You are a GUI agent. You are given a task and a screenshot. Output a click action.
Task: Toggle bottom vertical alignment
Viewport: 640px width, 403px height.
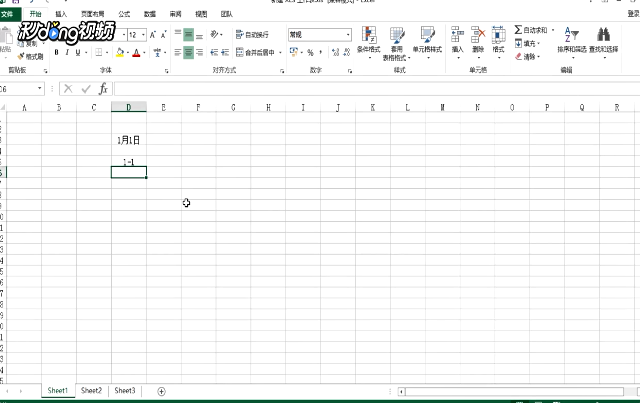(x=199, y=35)
